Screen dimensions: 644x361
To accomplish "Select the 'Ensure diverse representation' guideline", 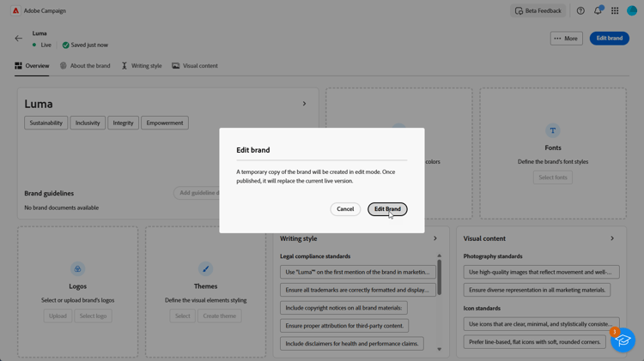I will [x=537, y=290].
